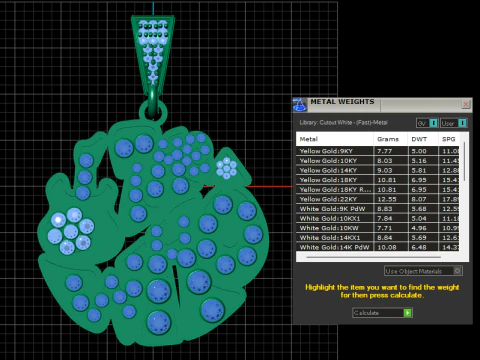Click the 4.96 DWT value
Image resolution: width=480 pixels, height=360 pixels.
coord(419,228)
